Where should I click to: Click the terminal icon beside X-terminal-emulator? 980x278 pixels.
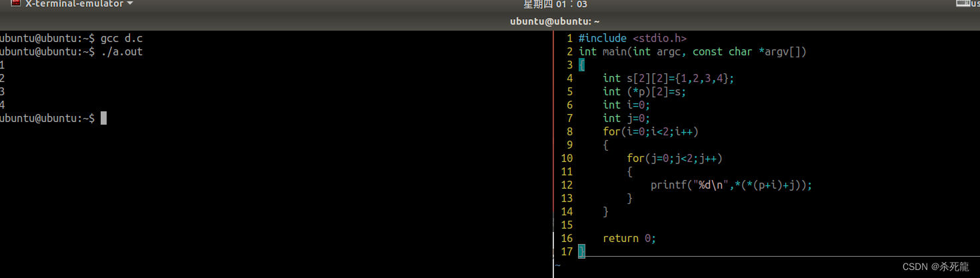(x=15, y=4)
